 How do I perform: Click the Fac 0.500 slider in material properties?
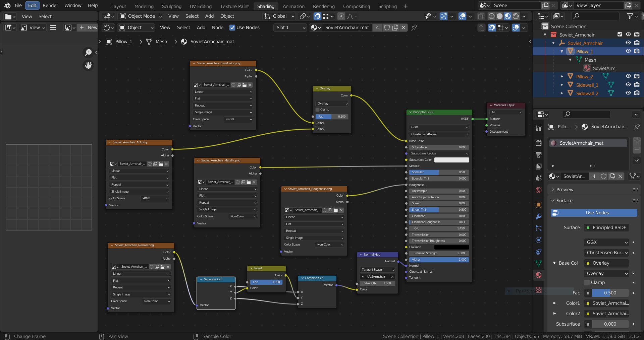[x=610, y=293]
